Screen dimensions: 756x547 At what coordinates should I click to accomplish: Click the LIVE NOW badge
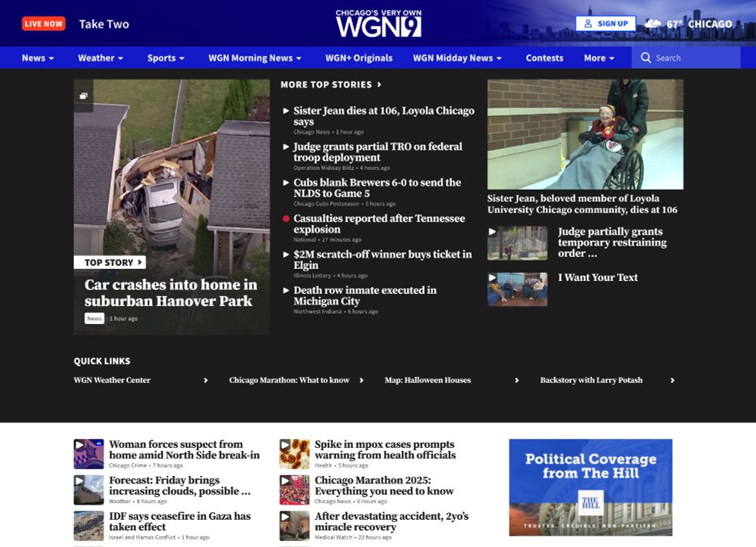point(43,23)
